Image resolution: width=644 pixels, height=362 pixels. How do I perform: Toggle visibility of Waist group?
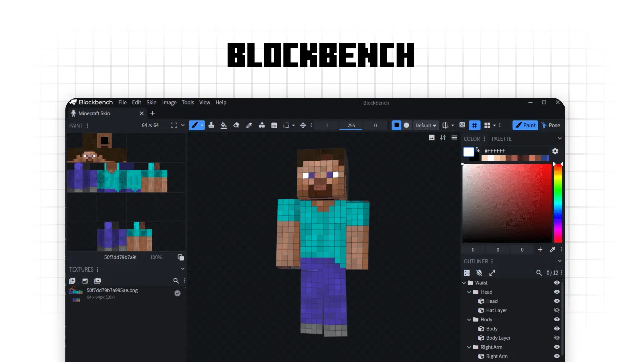(x=557, y=283)
